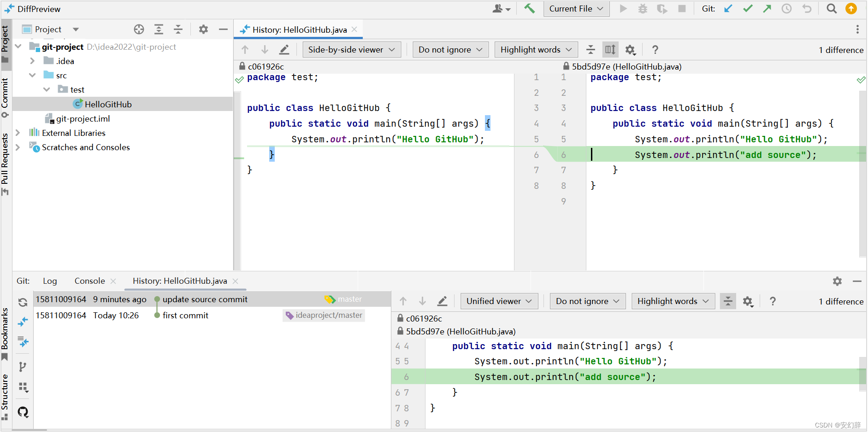The height and width of the screenshot is (433, 868).
Task: Open Git tool window settings gear
Action: (x=837, y=281)
